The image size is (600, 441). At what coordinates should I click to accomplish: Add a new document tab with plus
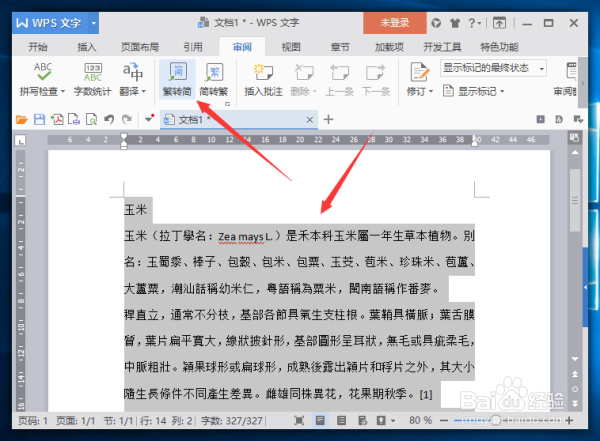[x=328, y=120]
